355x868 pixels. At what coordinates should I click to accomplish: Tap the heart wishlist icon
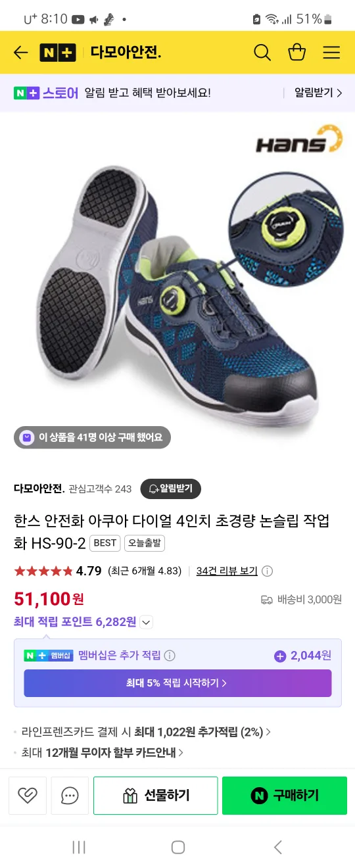(28, 796)
